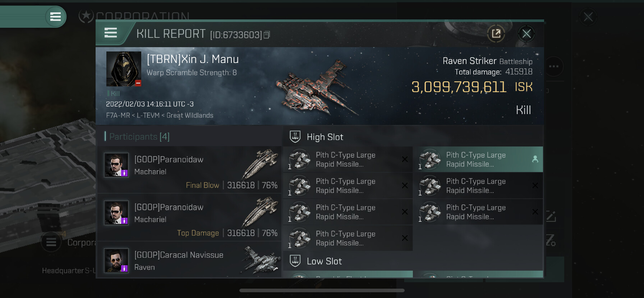Open the top-left main menu button
The image size is (644, 298).
click(55, 17)
